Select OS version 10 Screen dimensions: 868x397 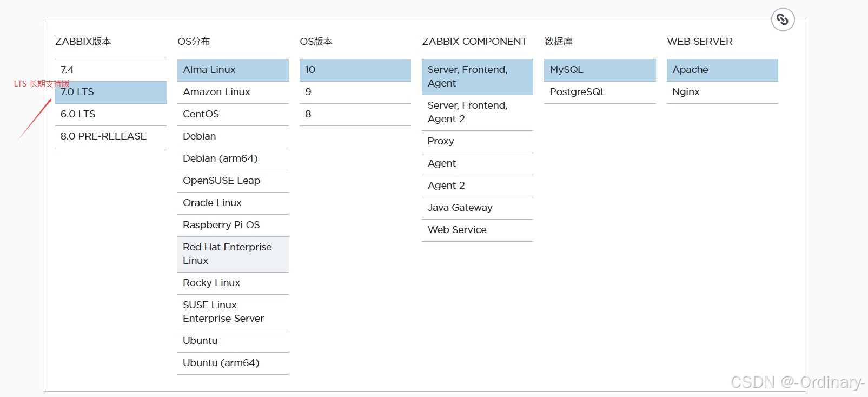pos(355,70)
